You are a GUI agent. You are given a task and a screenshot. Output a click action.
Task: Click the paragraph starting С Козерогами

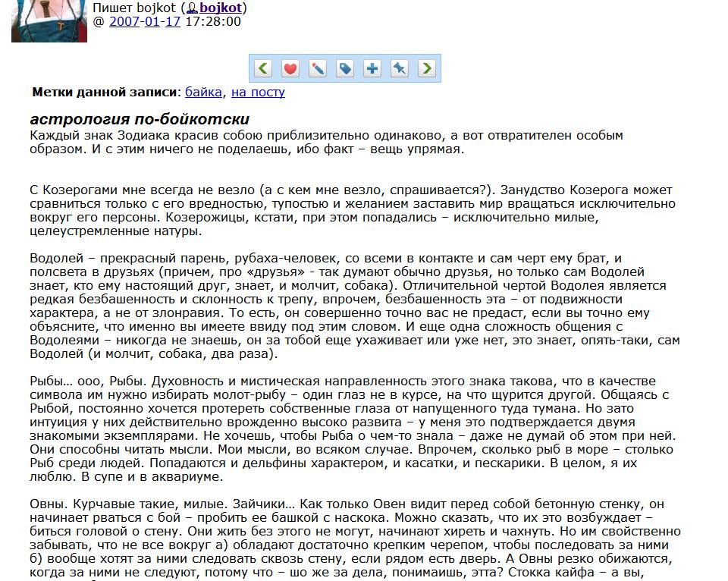point(353,210)
